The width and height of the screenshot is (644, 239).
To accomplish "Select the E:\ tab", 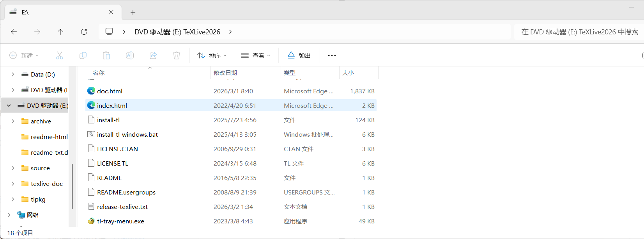I will coord(62,12).
